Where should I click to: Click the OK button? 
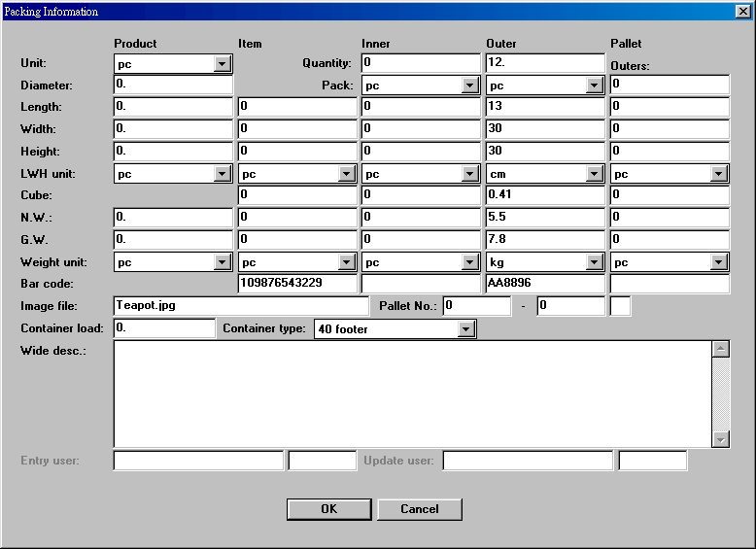(x=329, y=509)
